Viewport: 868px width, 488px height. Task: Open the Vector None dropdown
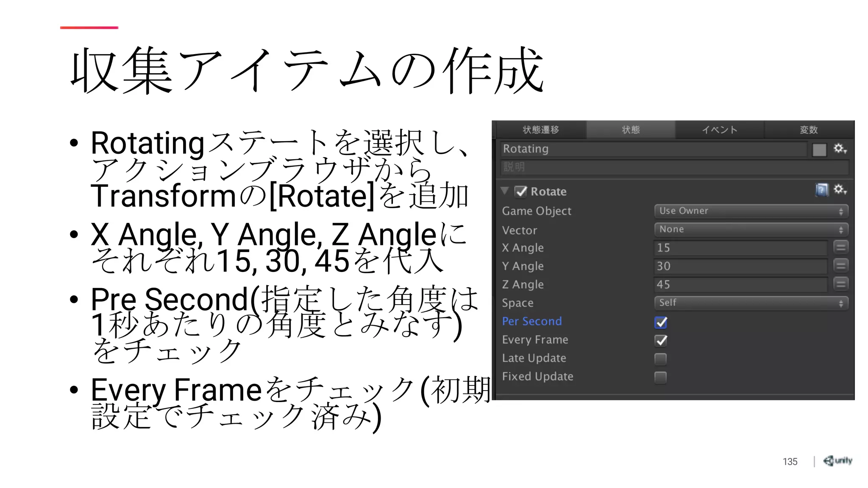click(751, 230)
